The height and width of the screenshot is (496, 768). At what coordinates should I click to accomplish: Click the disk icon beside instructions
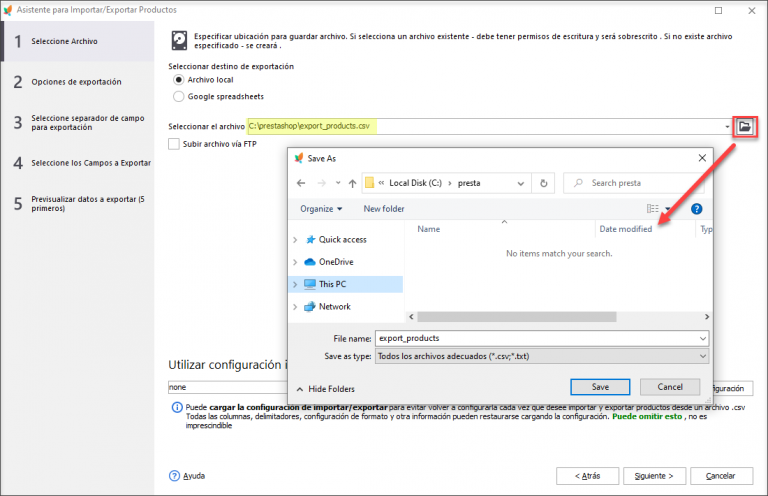(179, 41)
